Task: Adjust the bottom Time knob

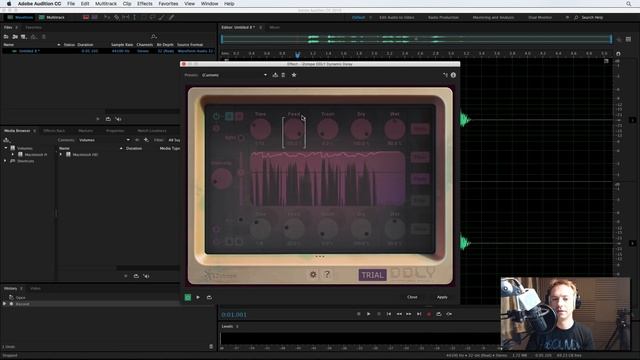Action: click(x=260, y=229)
